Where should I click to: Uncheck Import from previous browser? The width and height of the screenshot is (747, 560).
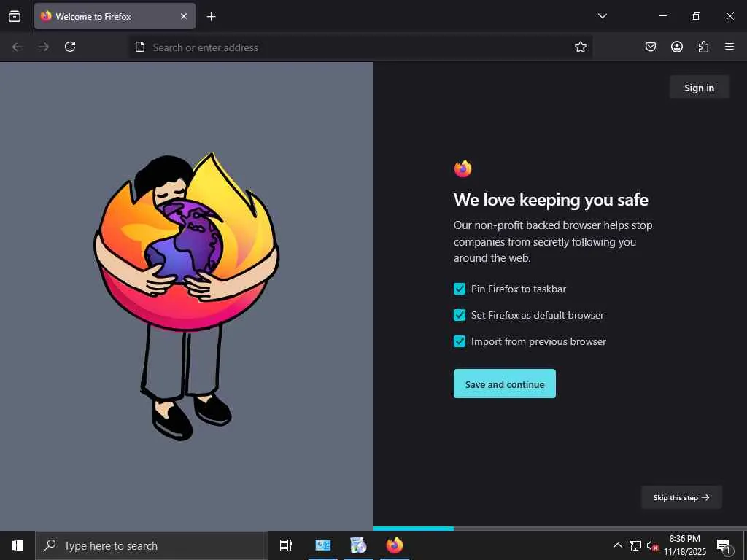460,341
